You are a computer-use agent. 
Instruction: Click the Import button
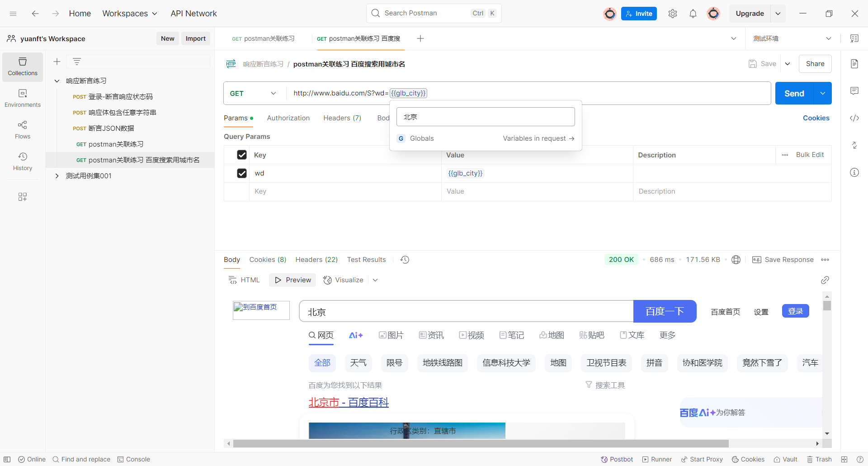(x=196, y=38)
